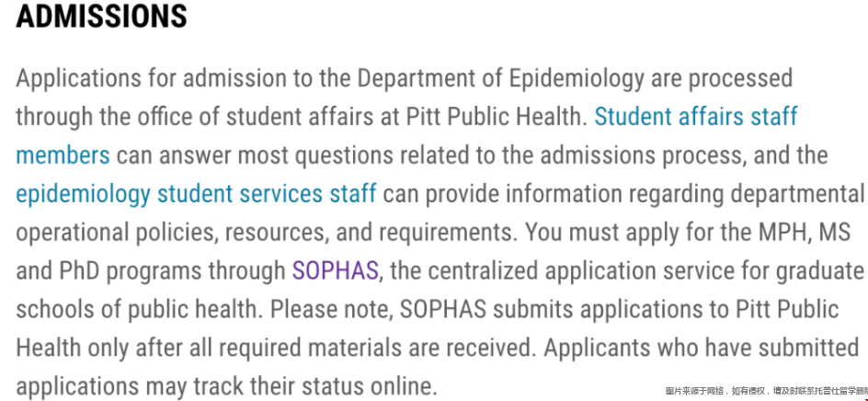Click the phrase "can provide information regarding"
The image size is (868, 401).
point(554,195)
